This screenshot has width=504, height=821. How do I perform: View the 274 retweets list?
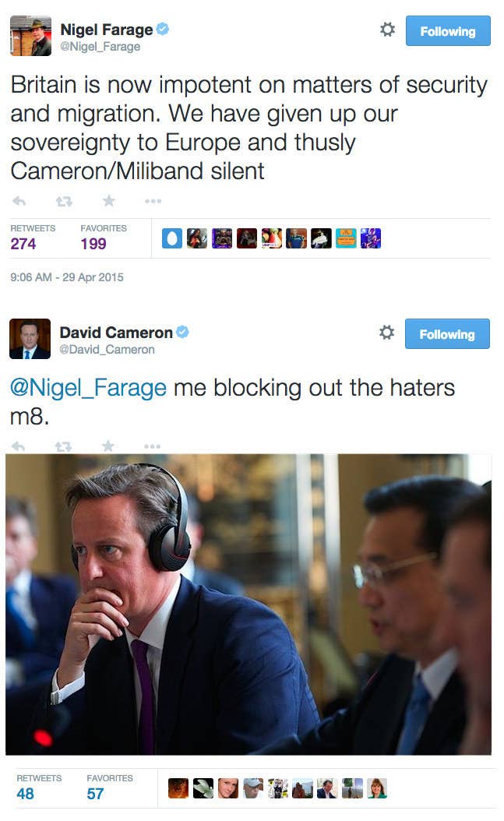33,238
